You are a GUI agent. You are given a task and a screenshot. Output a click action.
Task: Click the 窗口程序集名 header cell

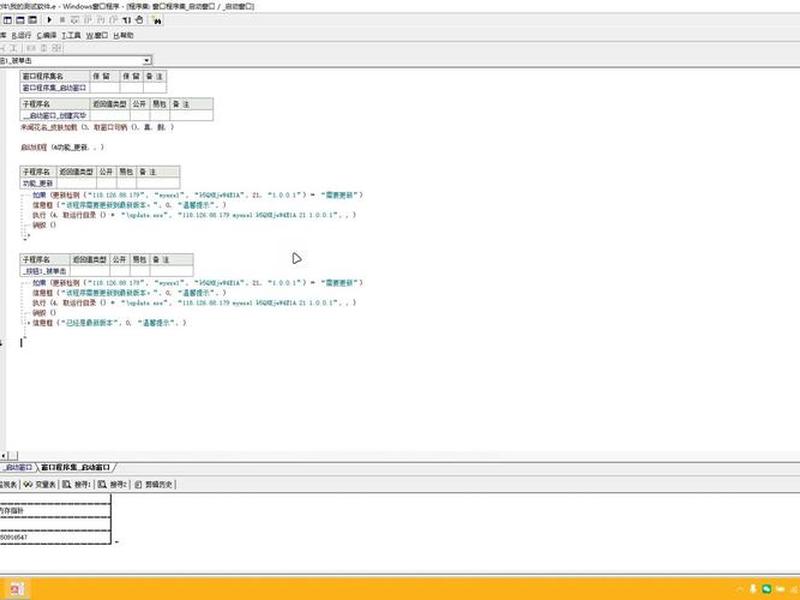[x=55, y=76]
